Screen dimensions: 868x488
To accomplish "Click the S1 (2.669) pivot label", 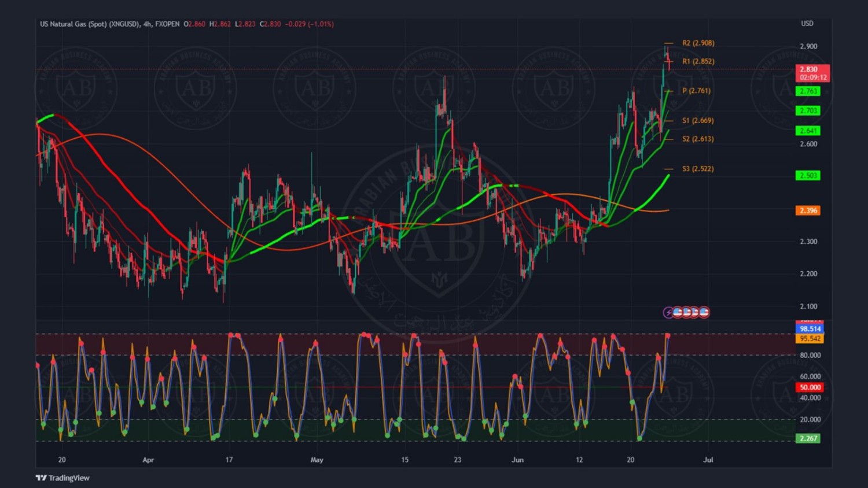I will point(698,121).
